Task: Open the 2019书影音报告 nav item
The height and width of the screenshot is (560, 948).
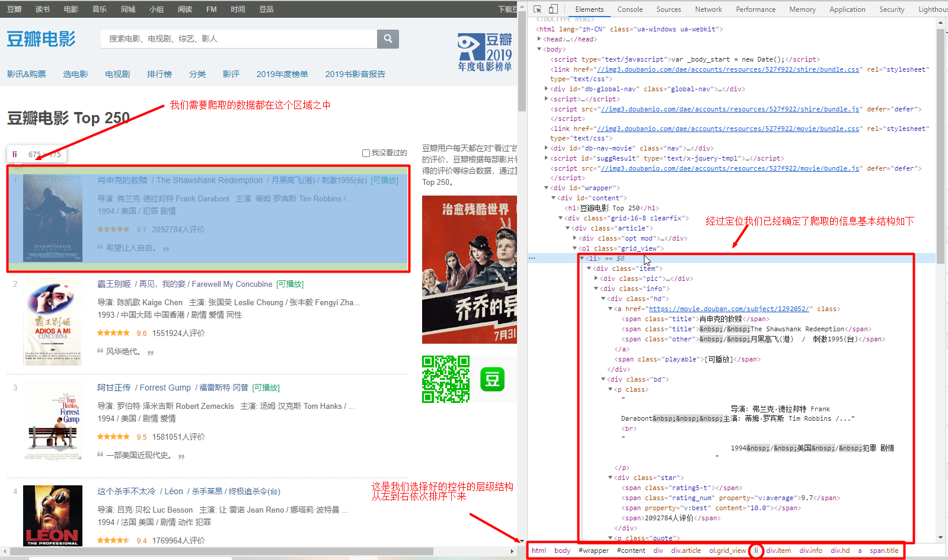Action: tap(355, 74)
